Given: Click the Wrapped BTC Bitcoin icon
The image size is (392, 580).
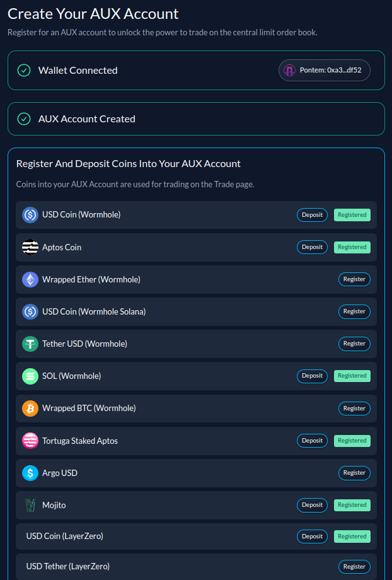Looking at the screenshot, I should click(30, 409).
